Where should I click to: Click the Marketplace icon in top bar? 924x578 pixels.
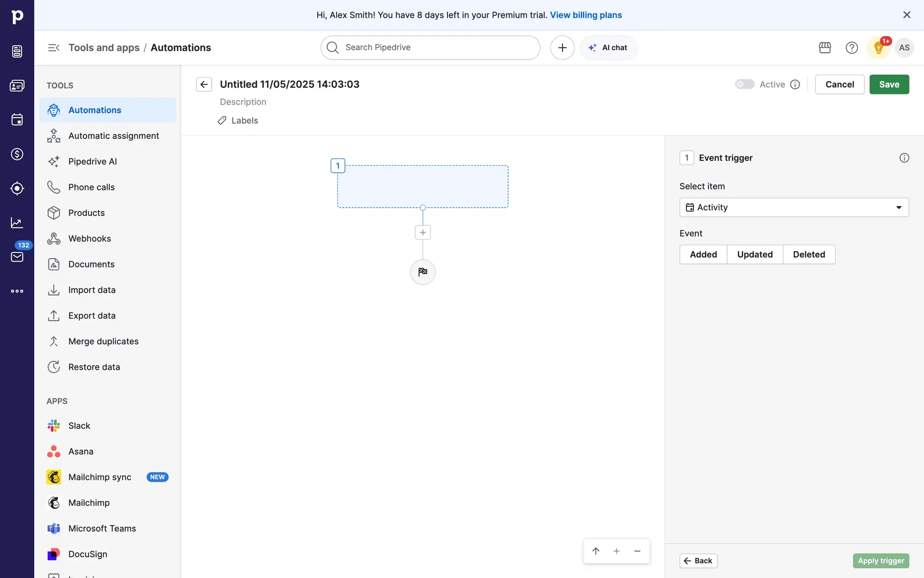825,48
